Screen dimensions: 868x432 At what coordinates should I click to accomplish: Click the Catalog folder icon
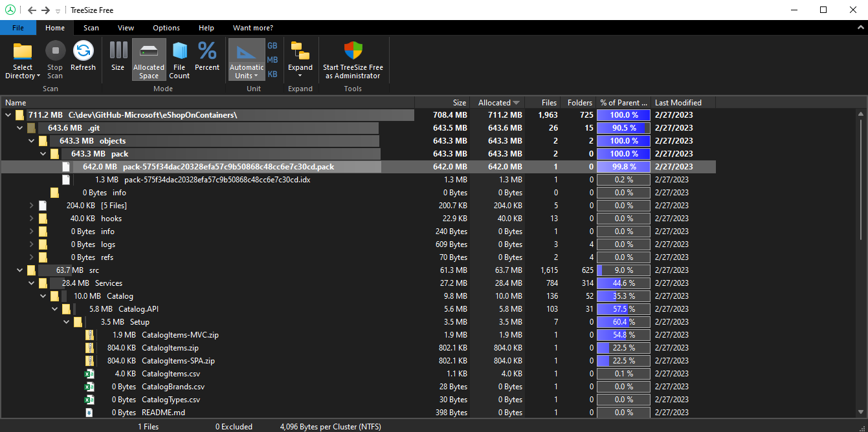[54, 296]
